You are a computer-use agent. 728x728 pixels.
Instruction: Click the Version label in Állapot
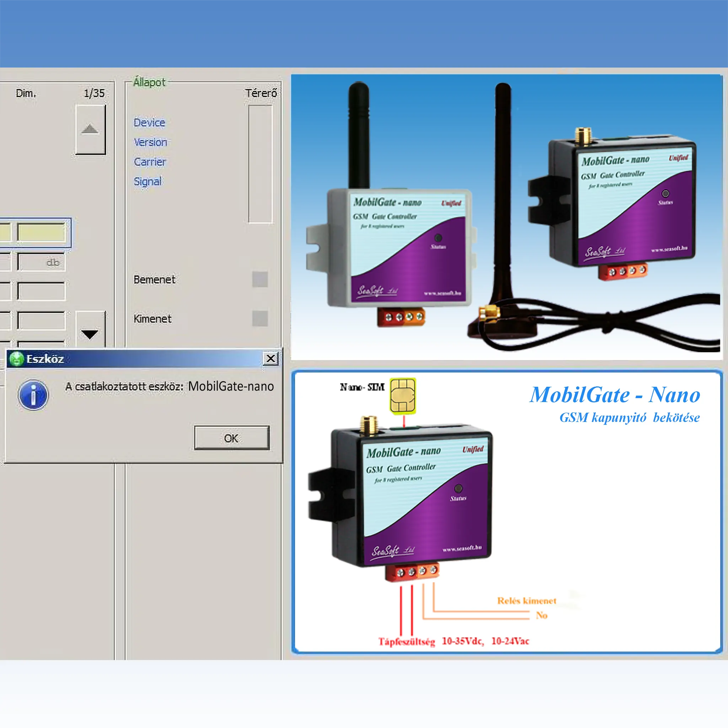click(150, 142)
